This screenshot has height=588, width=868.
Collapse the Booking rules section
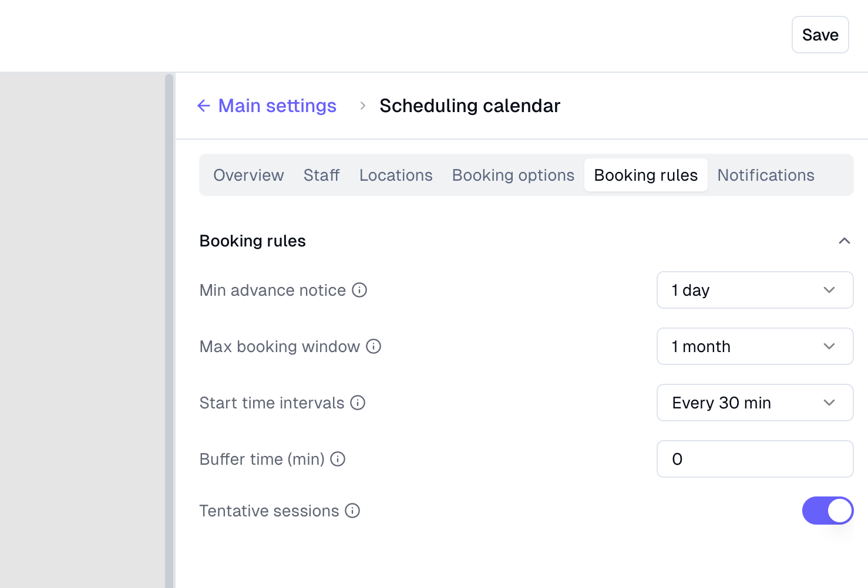845,241
